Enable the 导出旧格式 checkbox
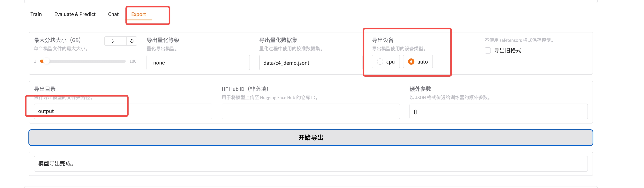Image resolution: width=644 pixels, height=188 pixels. (x=488, y=51)
